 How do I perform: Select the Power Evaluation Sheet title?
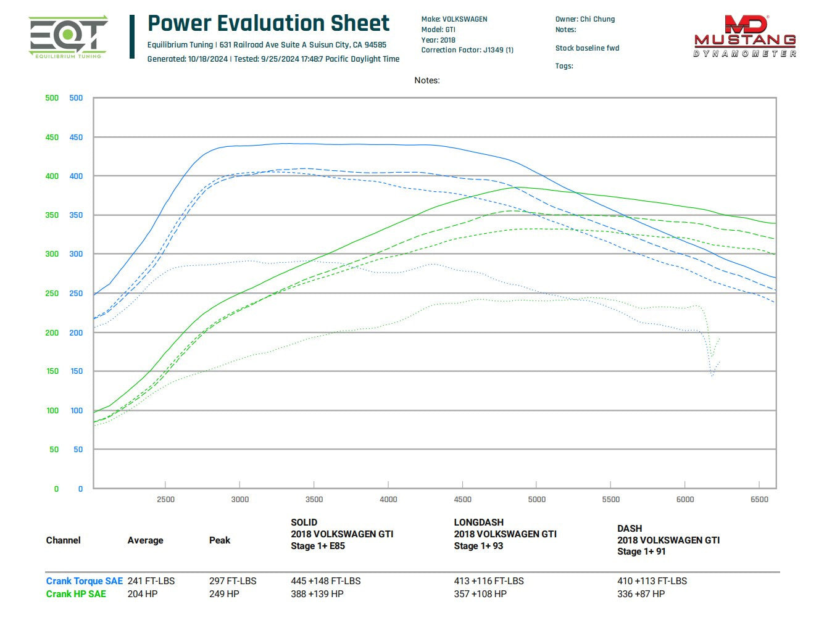pos(268,23)
